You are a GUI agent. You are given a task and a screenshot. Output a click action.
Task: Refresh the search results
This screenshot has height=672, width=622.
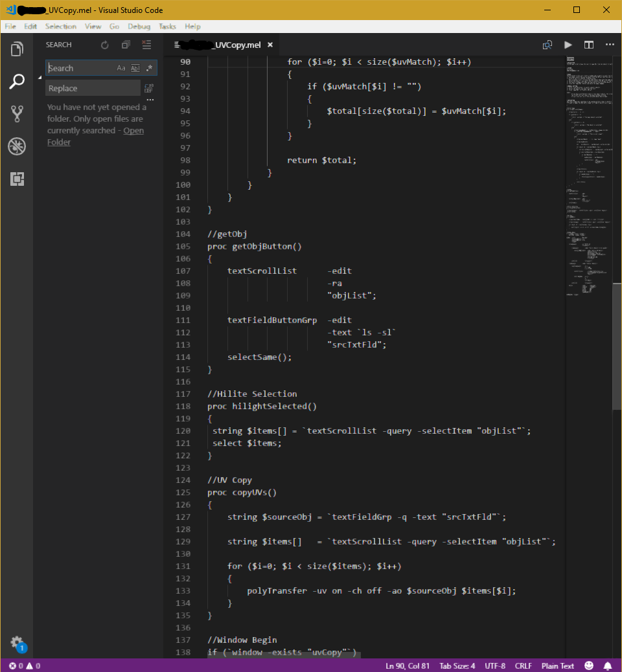point(104,45)
